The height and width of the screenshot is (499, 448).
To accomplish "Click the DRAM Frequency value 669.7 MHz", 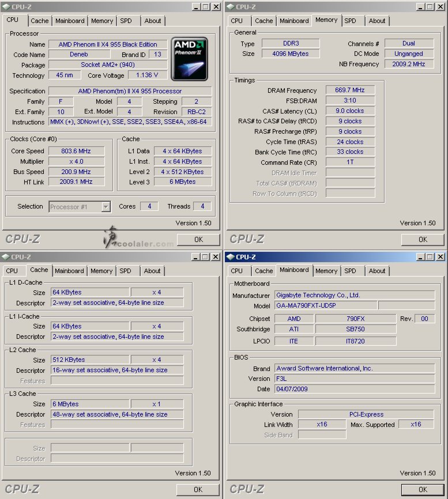I will (x=350, y=90).
